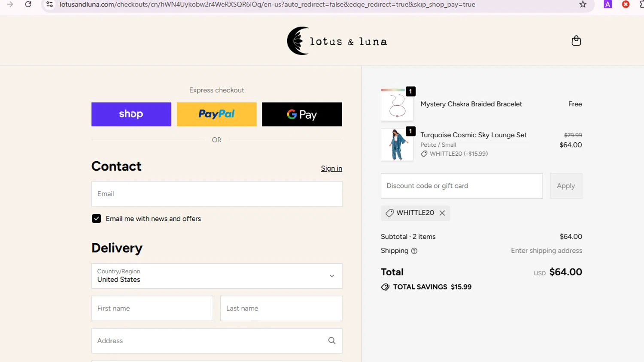The height and width of the screenshot is (362, 644).
Task: Bookmark this page with the star icon
Action: [583, 4]
